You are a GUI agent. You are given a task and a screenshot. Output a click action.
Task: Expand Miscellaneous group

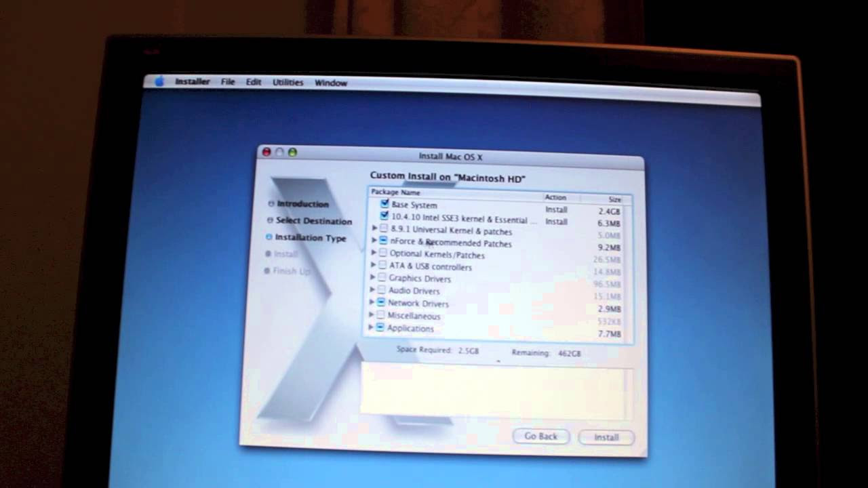pos(371,314)
